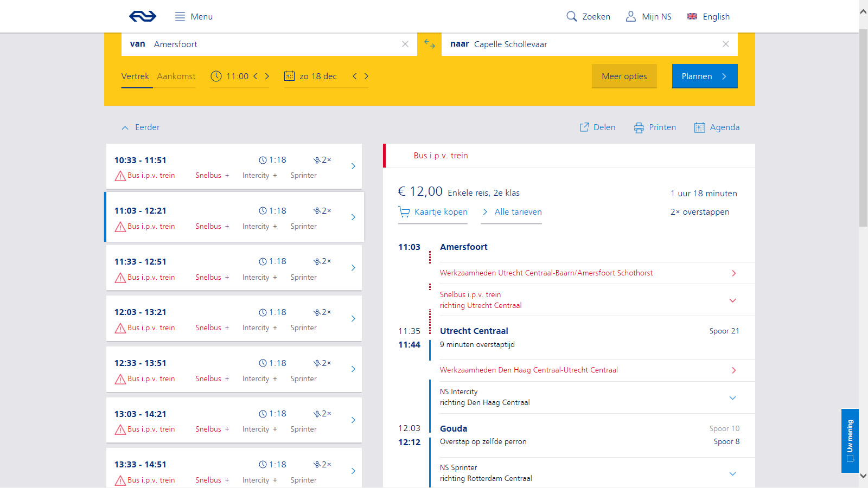Screen dimensions: 868x488
Task: Click duration clock icon of 11:33 trip
Action: 263,261
